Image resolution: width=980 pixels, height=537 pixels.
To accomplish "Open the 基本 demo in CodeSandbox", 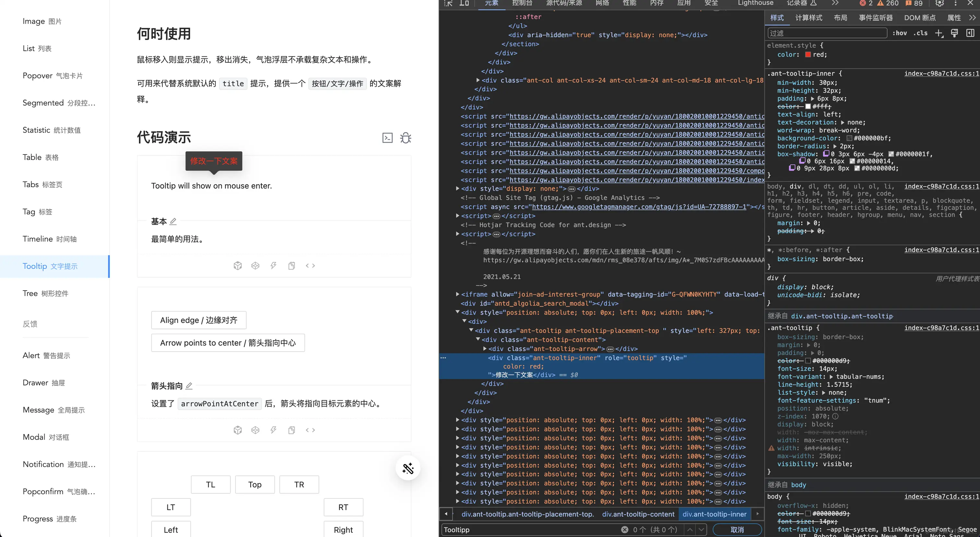I will click(x=238, y=266).
